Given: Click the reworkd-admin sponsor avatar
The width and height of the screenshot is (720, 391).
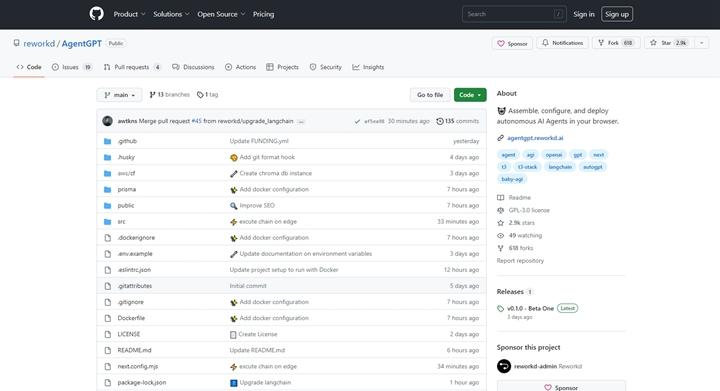Looking at the screenshot, I should pos(504,366).
